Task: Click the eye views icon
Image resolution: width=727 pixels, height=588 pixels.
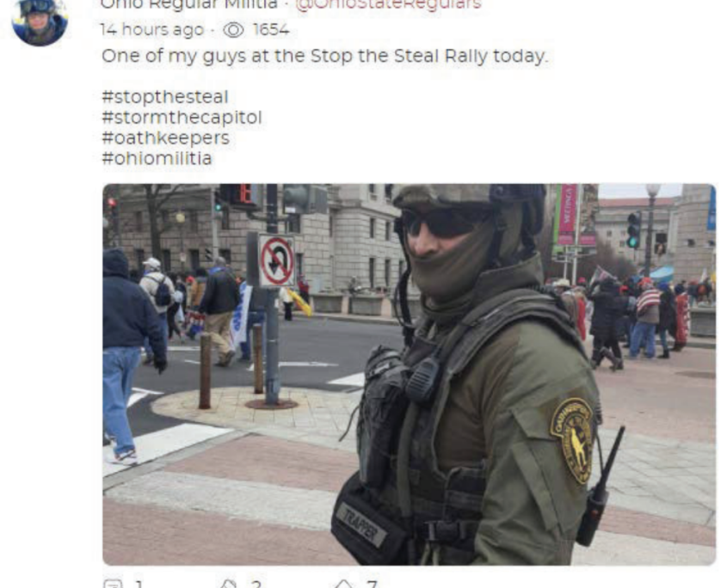Action: coord(233,30)
